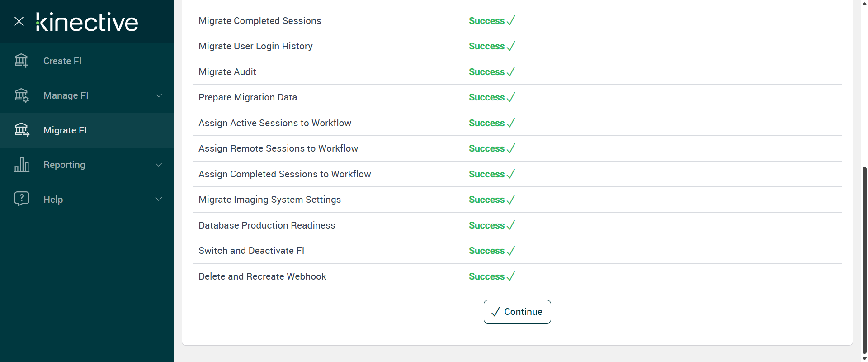Select the Migrate FI menu item
868x362 pixels.
click(65, 130)
